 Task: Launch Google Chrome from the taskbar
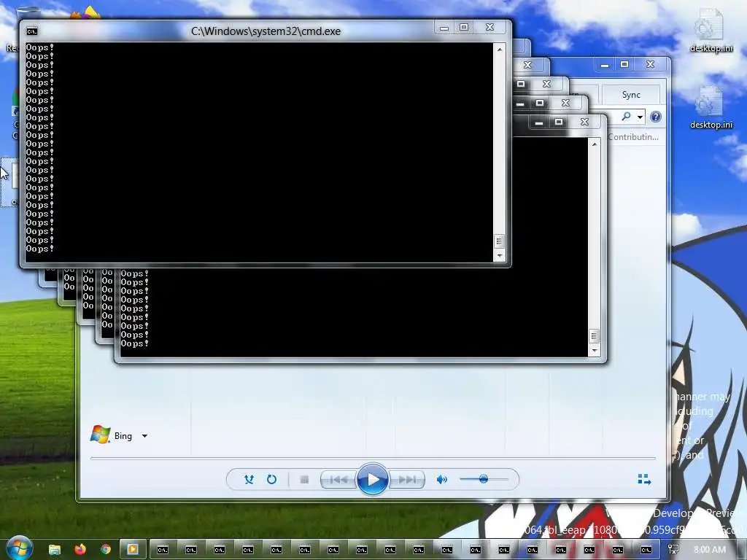tap(105, 549)
